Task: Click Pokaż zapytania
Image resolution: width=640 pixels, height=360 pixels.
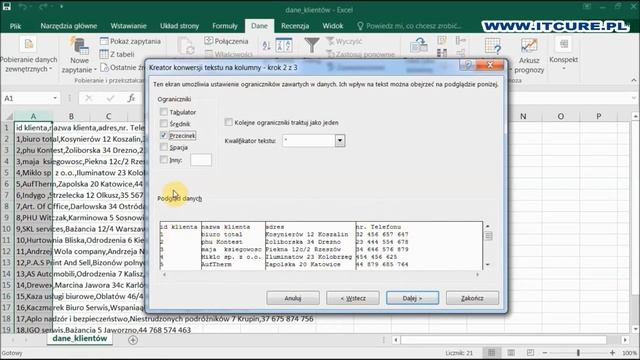Action: coord(131,41)
